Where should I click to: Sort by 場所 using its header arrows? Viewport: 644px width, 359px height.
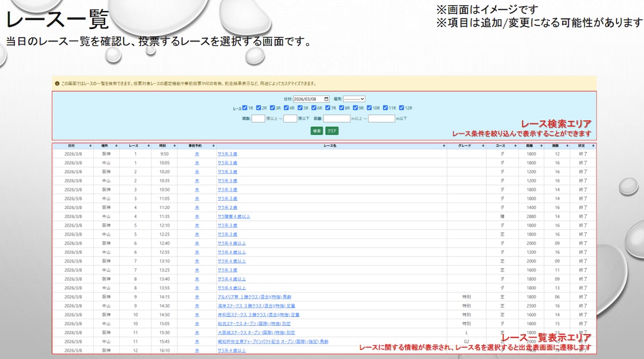coord(116,145)
